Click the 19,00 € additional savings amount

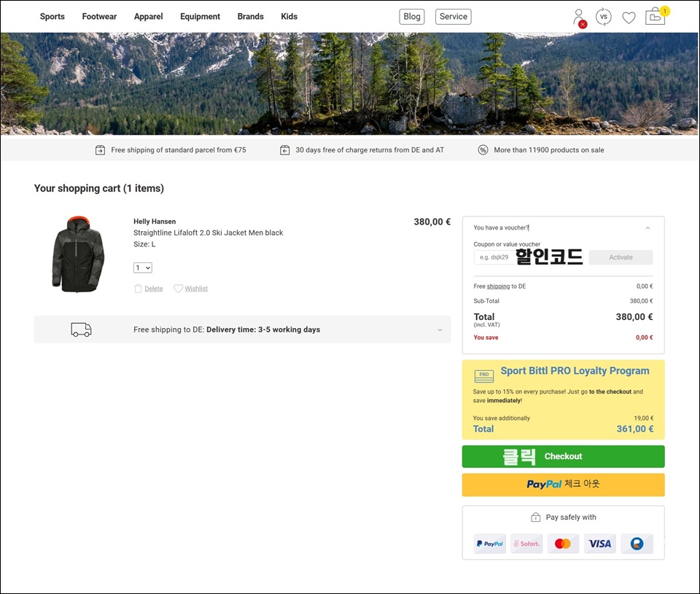point(644,418)
